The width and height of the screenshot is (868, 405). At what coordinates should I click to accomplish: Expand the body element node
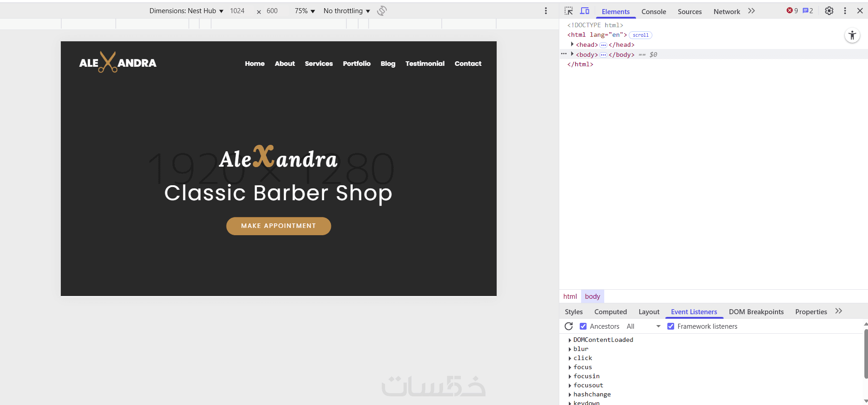[572, 54]
